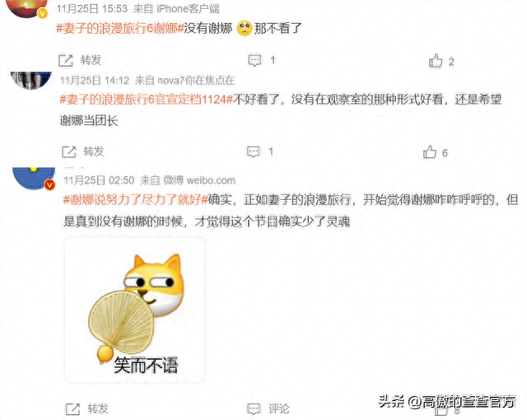Click 转发 text on second post
527x420 pixels.
(x=94, y=152)
